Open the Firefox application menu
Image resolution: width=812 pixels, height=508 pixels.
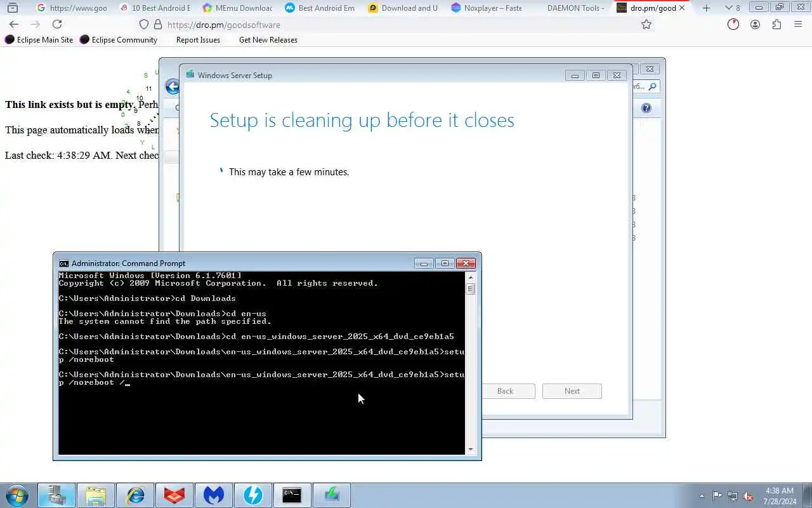point(798,24)
